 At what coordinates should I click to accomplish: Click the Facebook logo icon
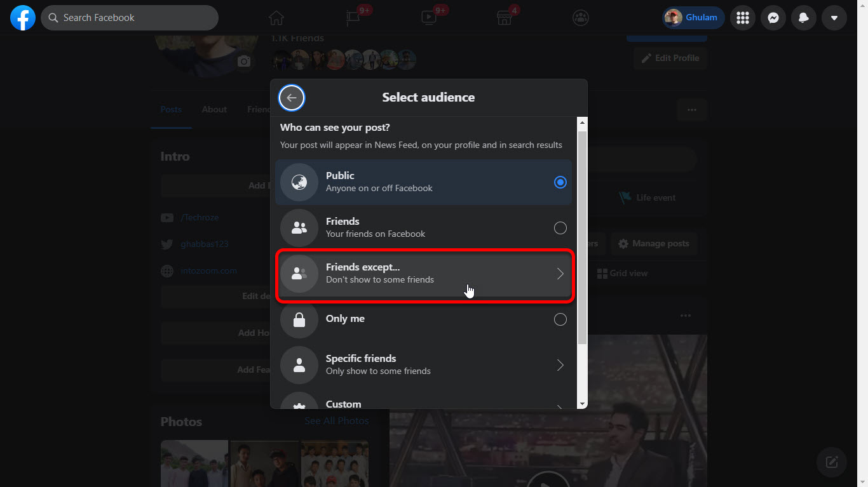(23, 18)
